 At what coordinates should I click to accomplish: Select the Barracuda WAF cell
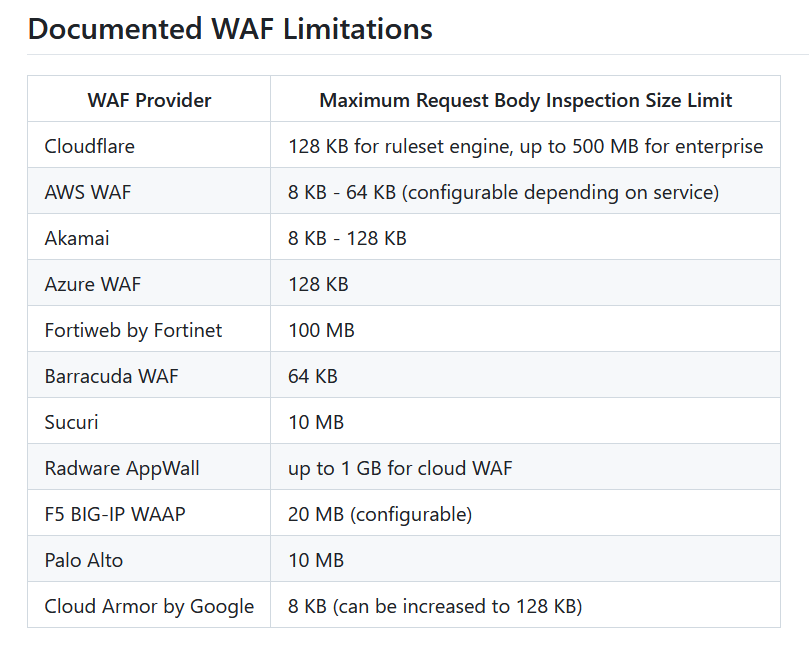(111, 376)
